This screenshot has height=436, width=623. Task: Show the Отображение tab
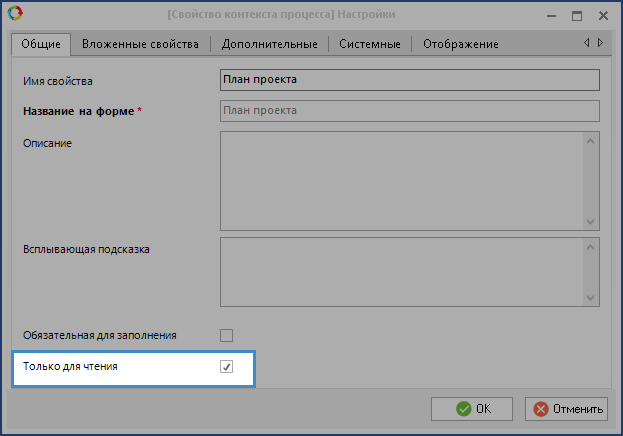coord(460,44)
